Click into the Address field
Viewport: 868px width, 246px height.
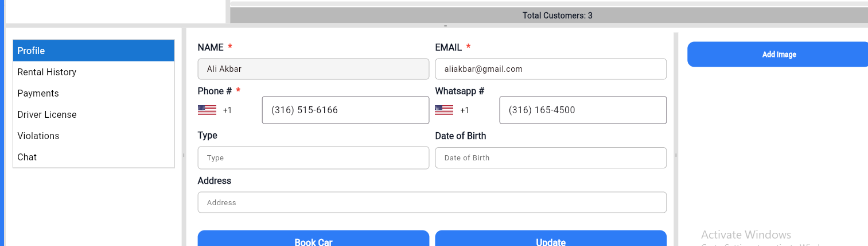point(432,202)
